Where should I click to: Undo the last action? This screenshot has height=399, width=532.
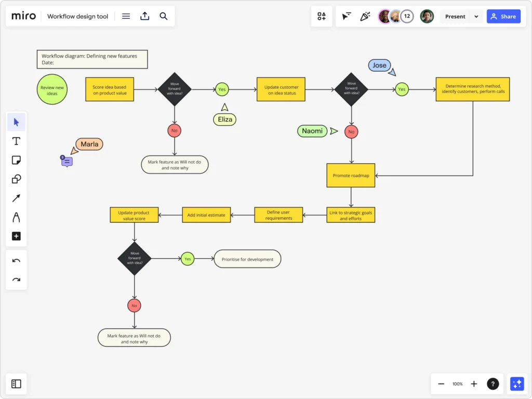16,261
